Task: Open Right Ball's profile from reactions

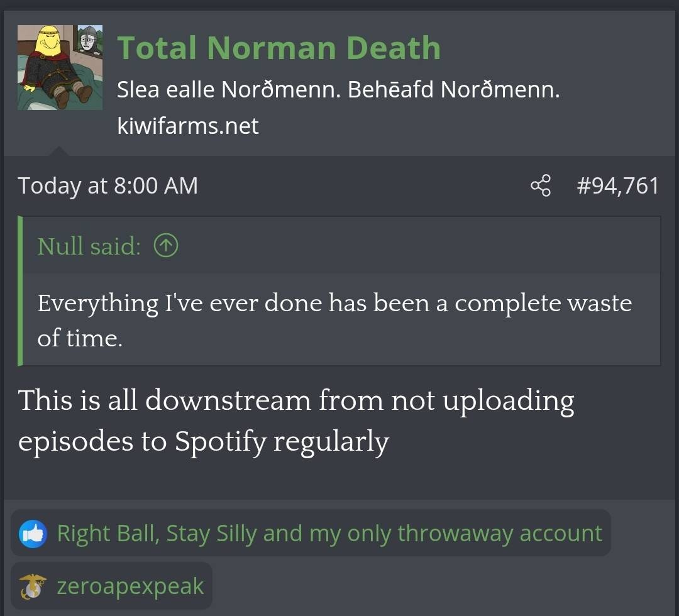Action: pos(104,533)
